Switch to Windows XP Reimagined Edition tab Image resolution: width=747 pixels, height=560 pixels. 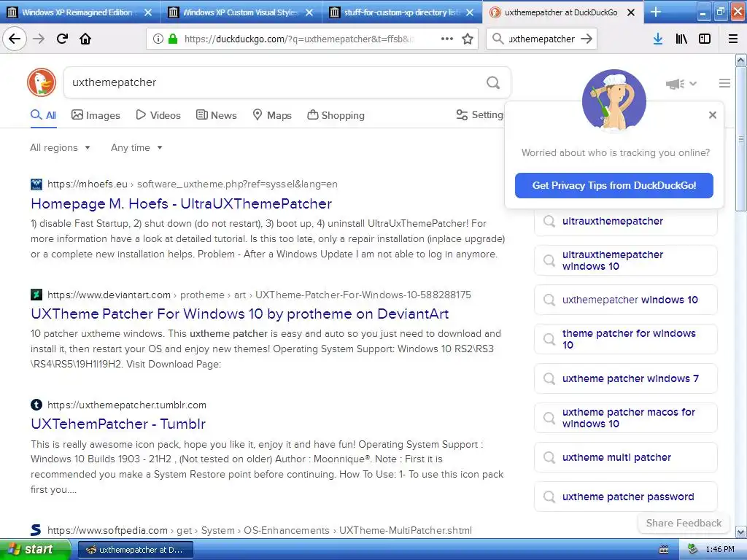76,12
